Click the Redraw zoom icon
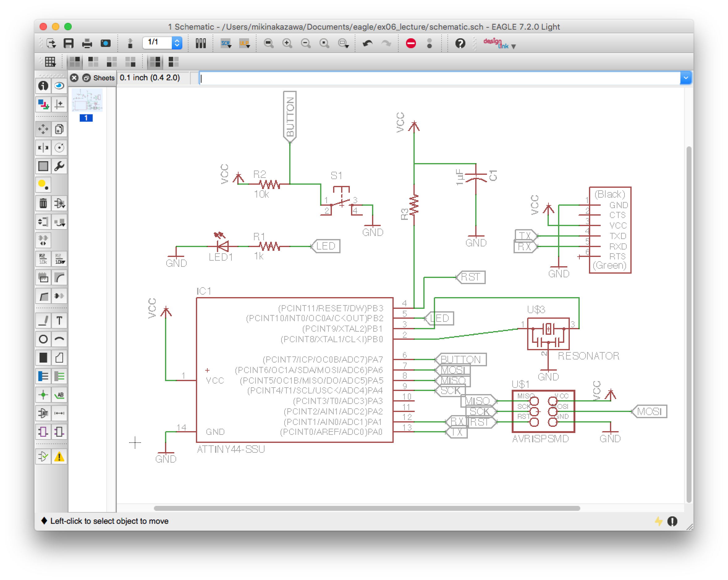This screenshot has width=728, height=580. tap(324, 43)
